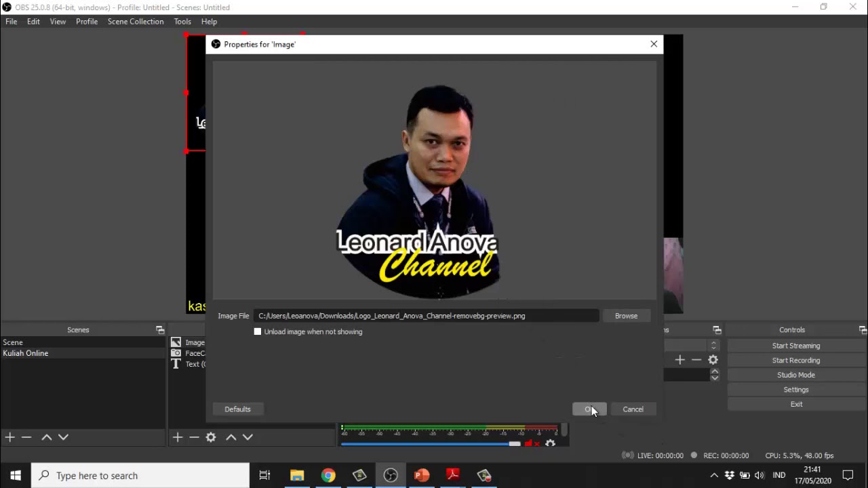Move scene down in Scenes panel
The image size is (868, 488).
point(63,437)
